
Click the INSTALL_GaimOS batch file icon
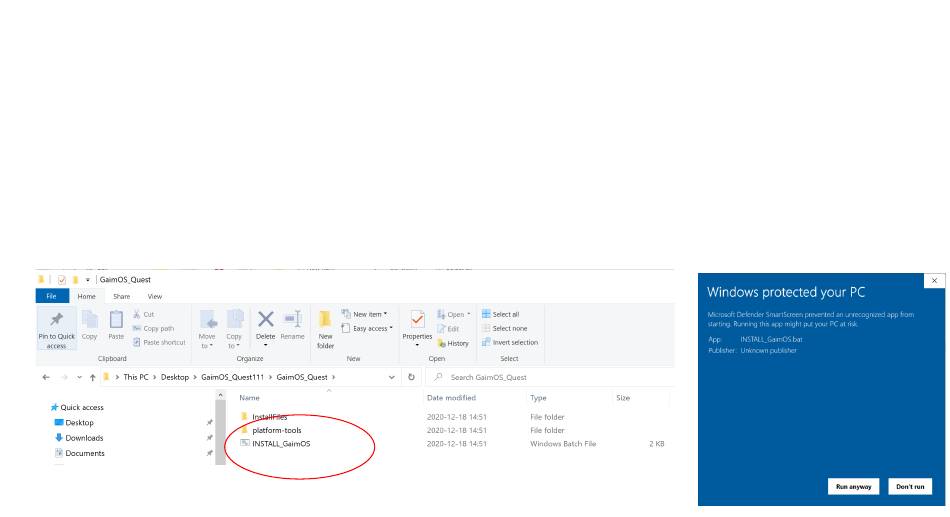click(x=245, y=443)
